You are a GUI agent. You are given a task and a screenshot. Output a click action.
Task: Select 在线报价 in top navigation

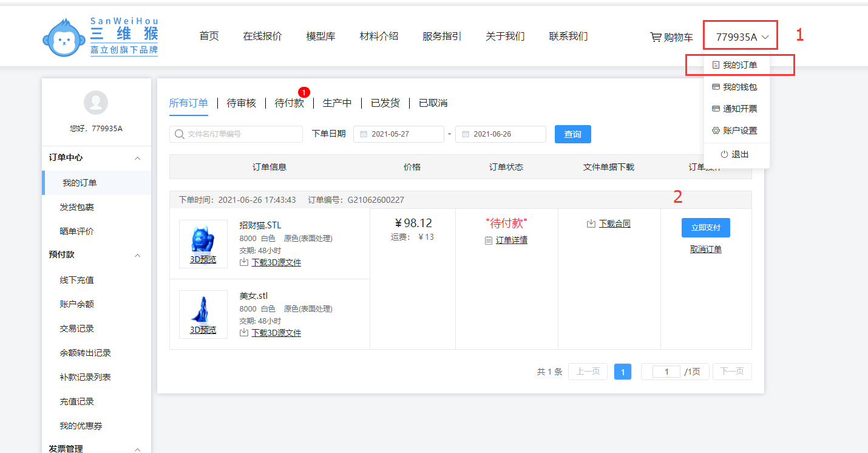coord(262,36)
